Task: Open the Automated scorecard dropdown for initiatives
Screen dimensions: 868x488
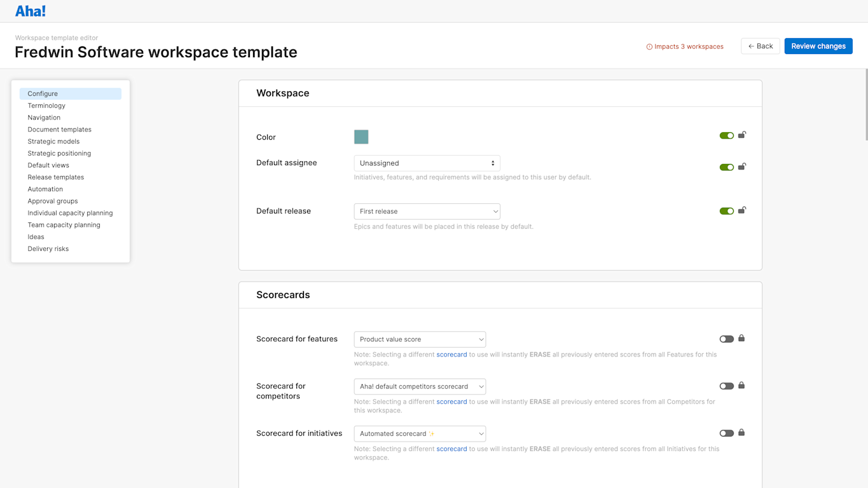Action: point(419,433)
